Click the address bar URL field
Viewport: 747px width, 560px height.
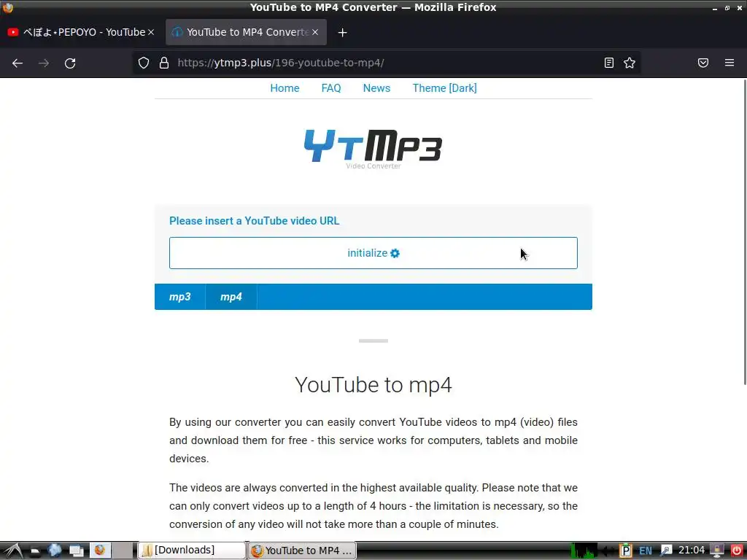point(386,63)
